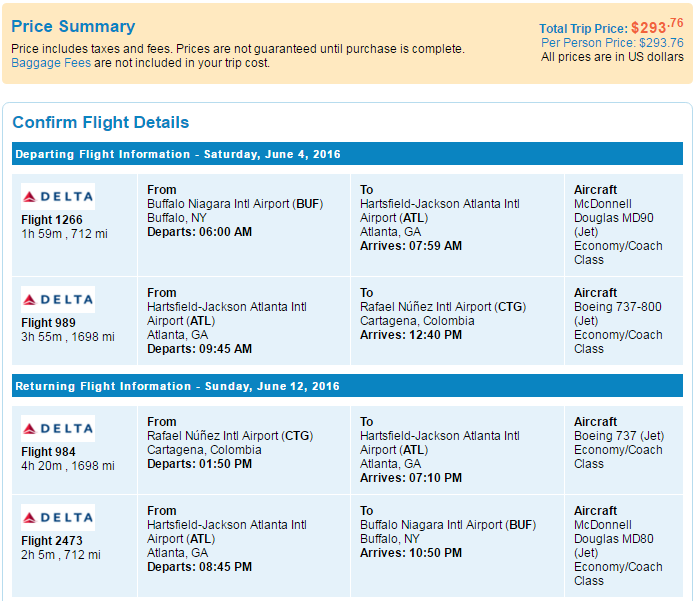
Task: Click the Flight 1266 label
Action: coord(52,220)
